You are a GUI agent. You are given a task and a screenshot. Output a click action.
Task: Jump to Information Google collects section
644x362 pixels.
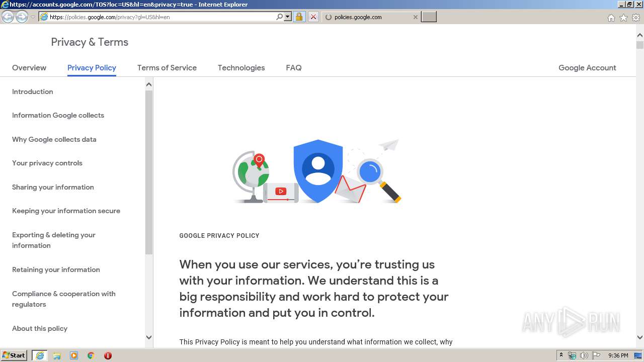pos(58,115)
